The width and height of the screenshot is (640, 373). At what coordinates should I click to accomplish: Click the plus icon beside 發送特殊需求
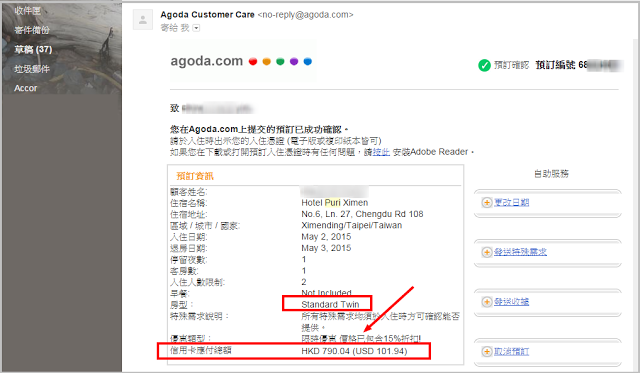pos(487,252)
